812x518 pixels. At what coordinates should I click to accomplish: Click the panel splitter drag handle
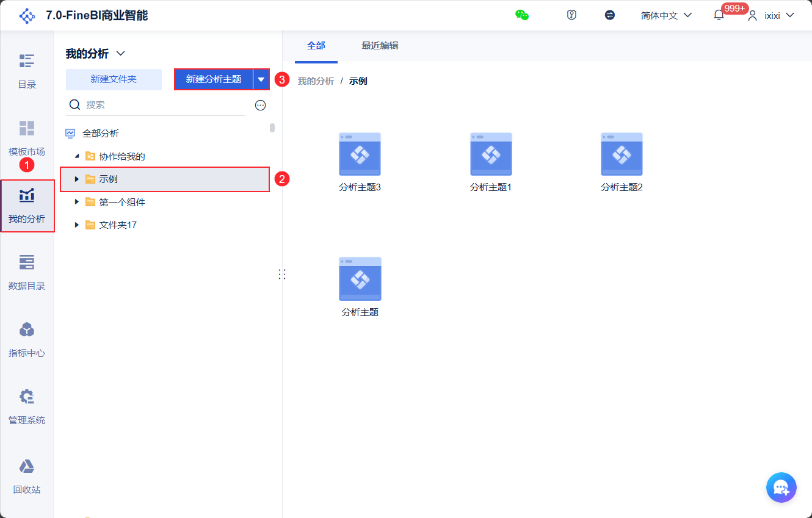pos(282,274)
